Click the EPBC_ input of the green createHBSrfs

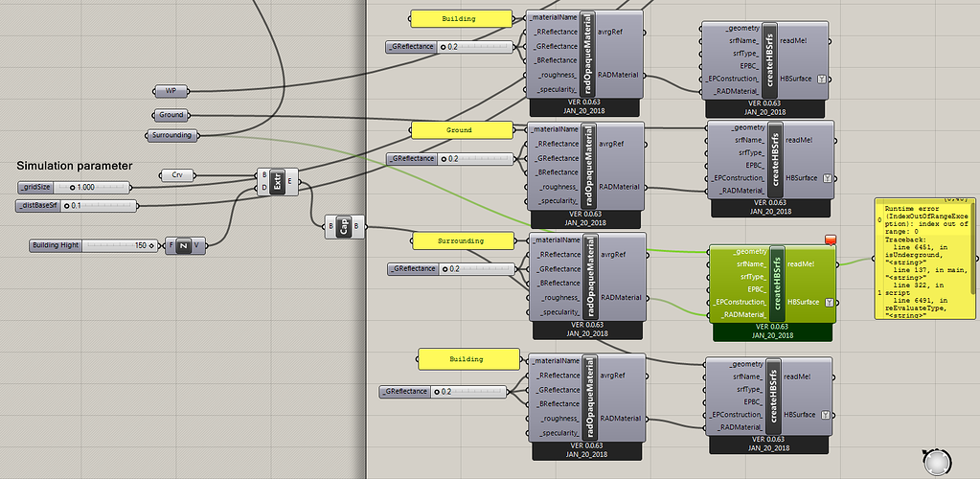[756, 289]
